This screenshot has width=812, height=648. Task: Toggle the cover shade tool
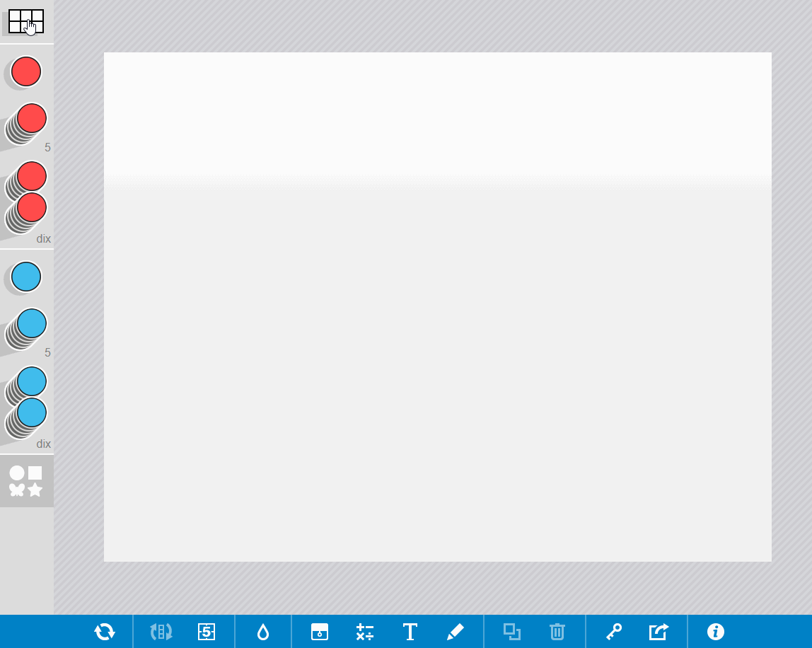coord(320,632)
